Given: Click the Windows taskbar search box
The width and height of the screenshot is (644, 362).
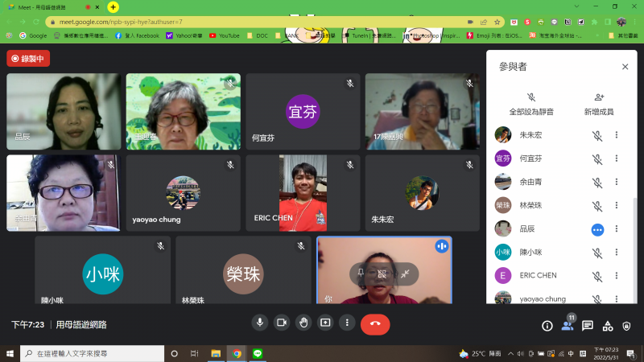Looking at the screenshot, I should click(x=92, y=353).
